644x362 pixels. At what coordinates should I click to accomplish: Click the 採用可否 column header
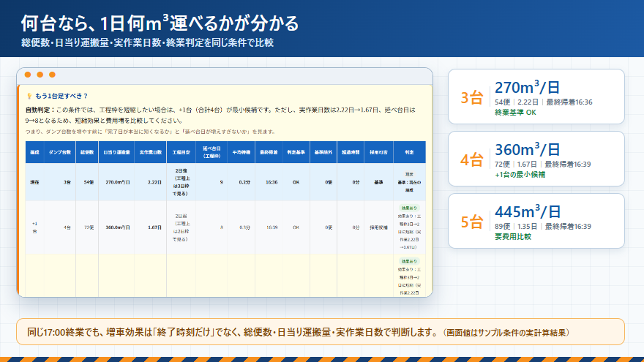tap(378, 152)
